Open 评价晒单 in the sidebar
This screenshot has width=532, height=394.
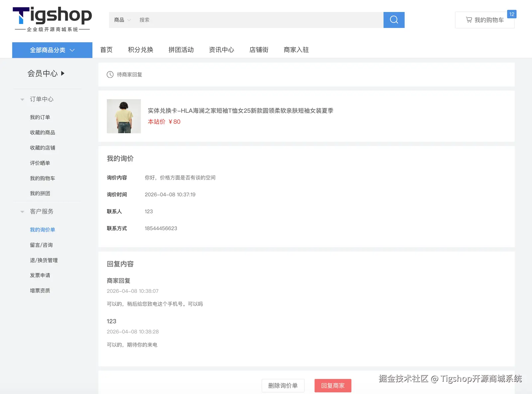(x=40, y=163)
